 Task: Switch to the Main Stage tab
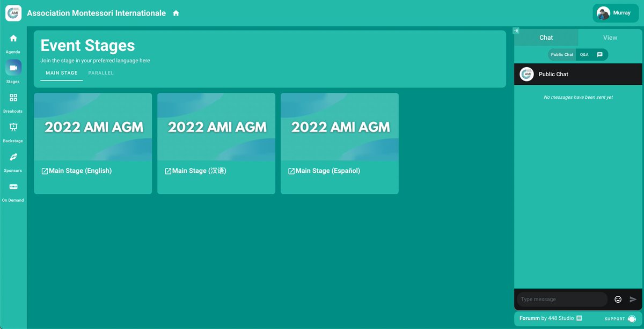coord(62,74)
